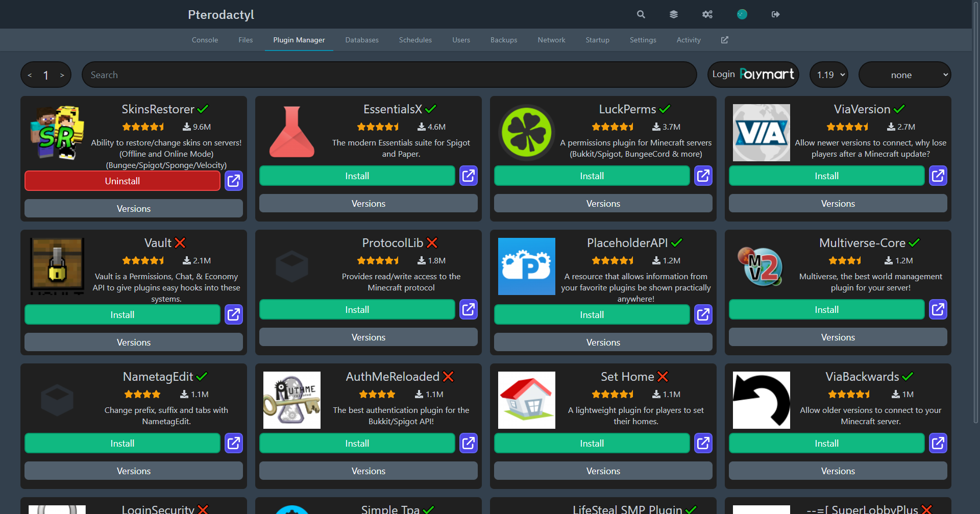
Task: Go to next page with right arrow
Action: pos(62,76)
